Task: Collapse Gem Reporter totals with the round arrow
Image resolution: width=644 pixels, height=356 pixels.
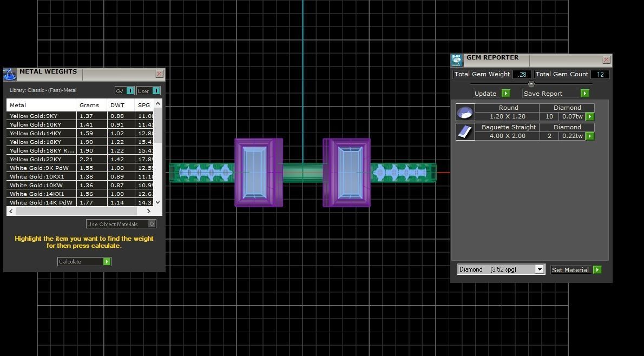Action: (531, 84)
